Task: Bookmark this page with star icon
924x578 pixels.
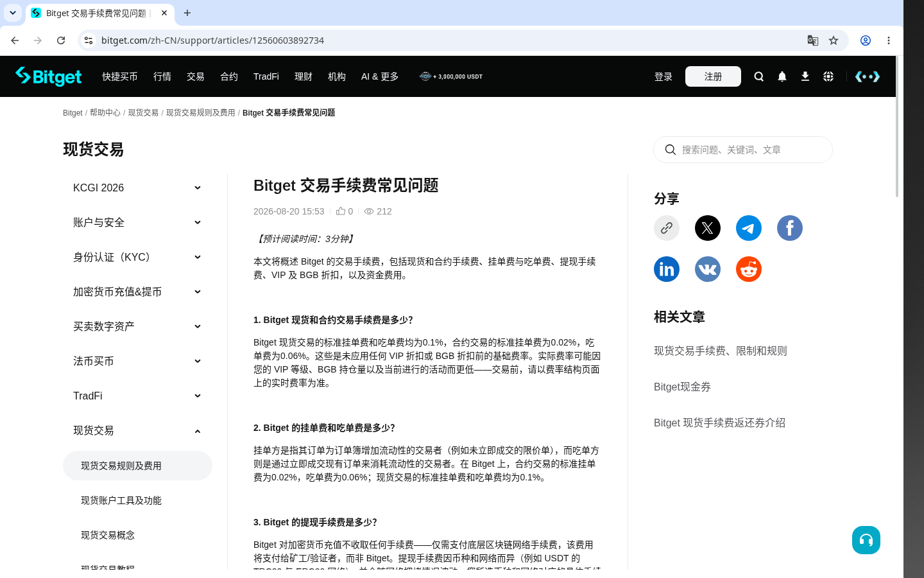Action: (834, 40)
